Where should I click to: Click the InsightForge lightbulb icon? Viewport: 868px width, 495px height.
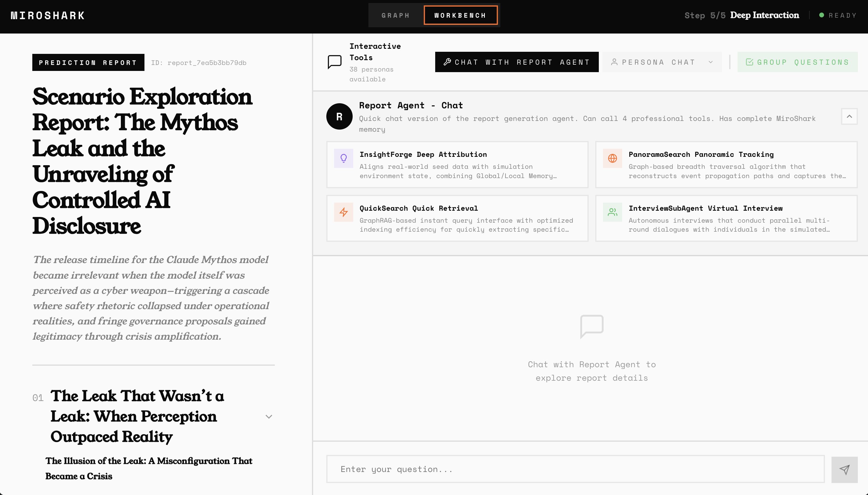tap(343, 158)
